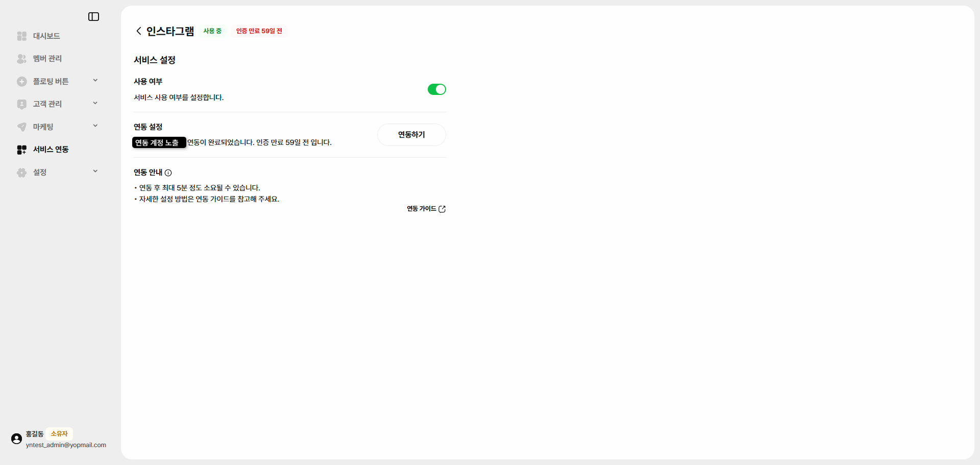Go back using the arrow beside 인스타그램

click(138, 31)
